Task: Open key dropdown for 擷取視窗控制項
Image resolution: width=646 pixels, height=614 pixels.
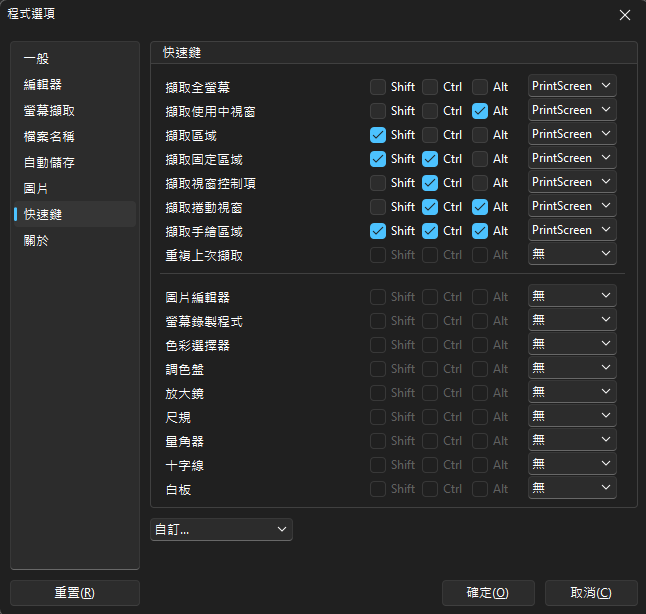Action: pos(572,181)
